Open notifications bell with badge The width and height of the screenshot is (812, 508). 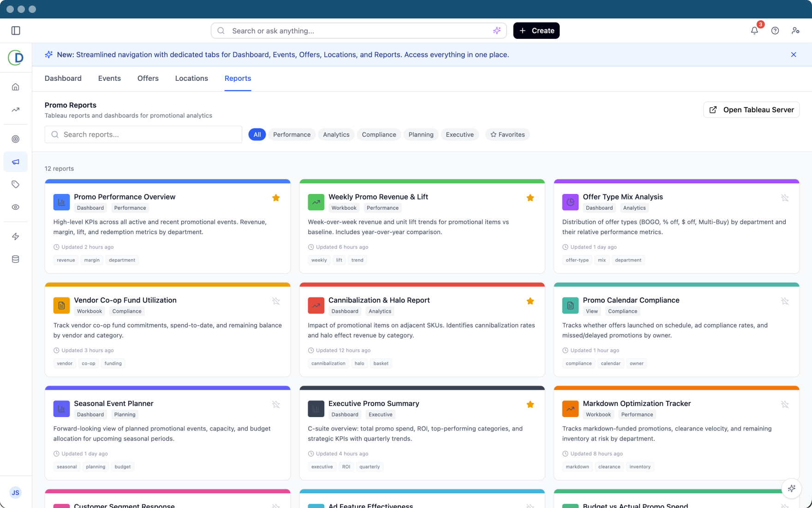point(754,30)
